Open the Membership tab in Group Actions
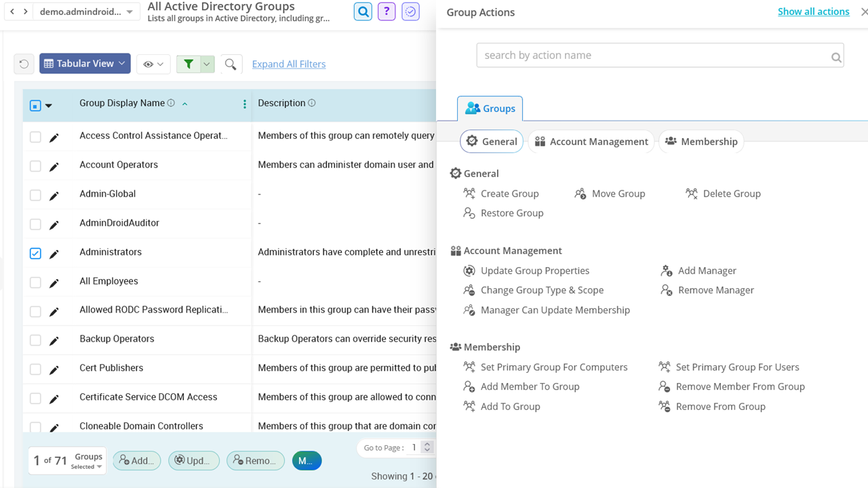This screenshot has height=488, width=868. point(701,141)
